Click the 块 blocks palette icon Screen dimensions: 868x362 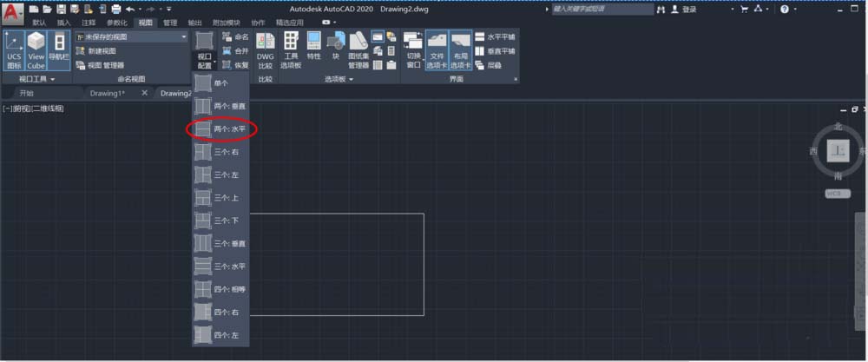[335, 50]
